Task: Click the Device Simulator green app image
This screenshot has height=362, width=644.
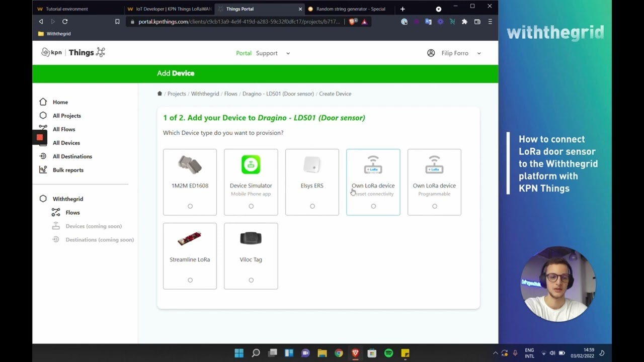Action: point(251,164)
